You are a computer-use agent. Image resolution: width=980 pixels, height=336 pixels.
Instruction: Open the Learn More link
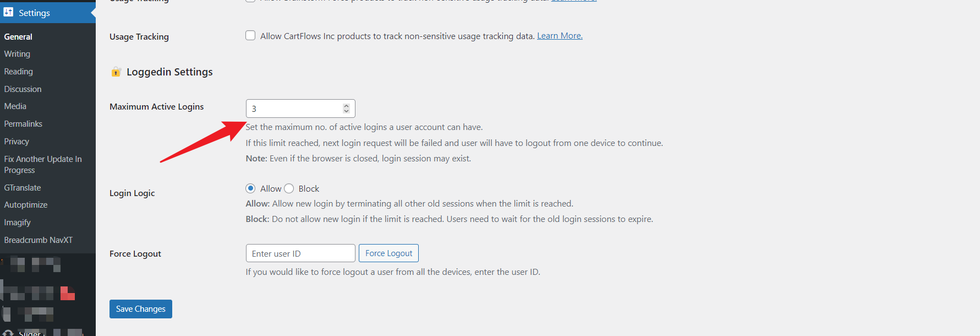(x=559, y=35)
